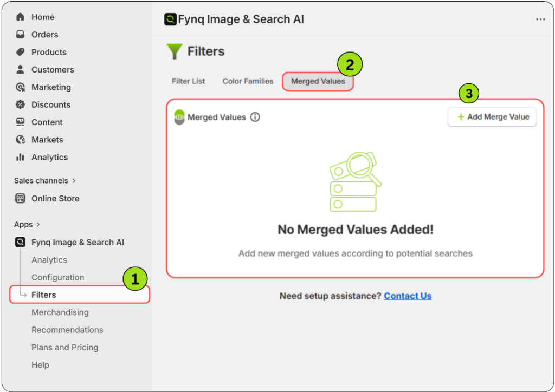This screenshot has height=392, width=555.
Task: Open Marketing in the sidebar
Action: [x=51, y=87]
